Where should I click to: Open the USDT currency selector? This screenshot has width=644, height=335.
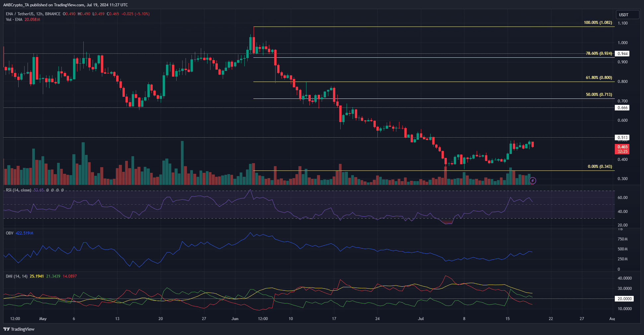628,15
